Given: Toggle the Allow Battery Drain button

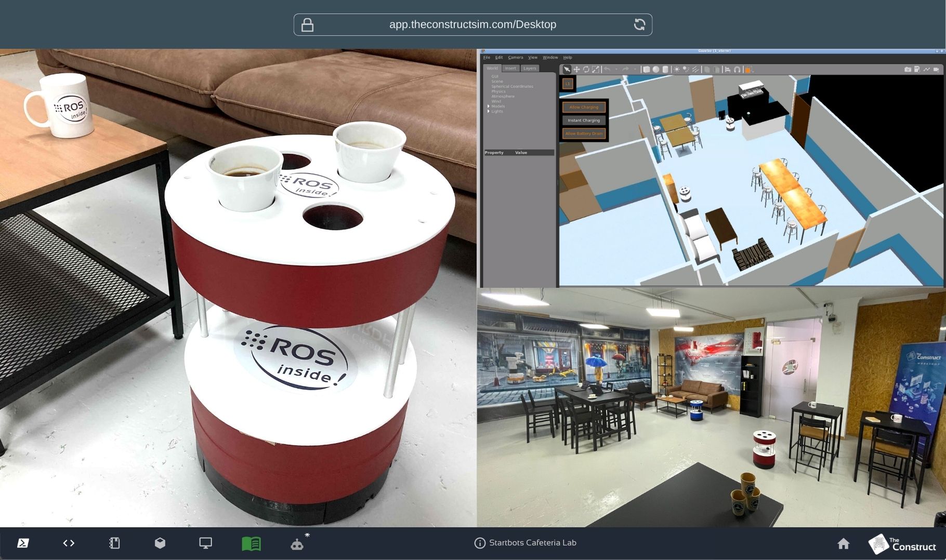Looking at the screenshot, I should coord(584,134).
